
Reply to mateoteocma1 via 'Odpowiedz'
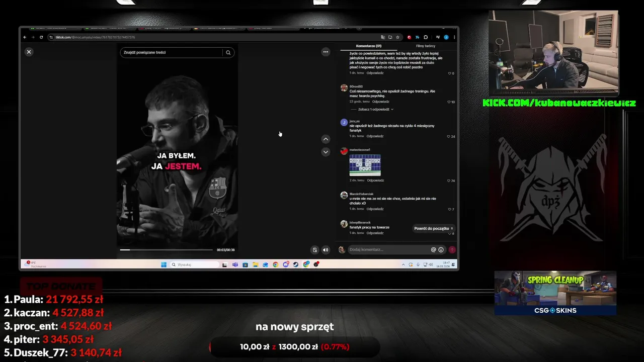tap(375, 180)
